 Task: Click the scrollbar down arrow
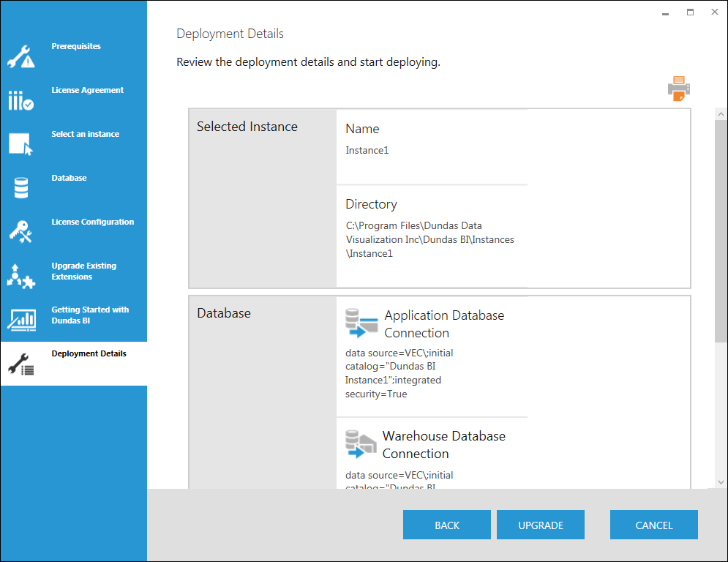721,482
